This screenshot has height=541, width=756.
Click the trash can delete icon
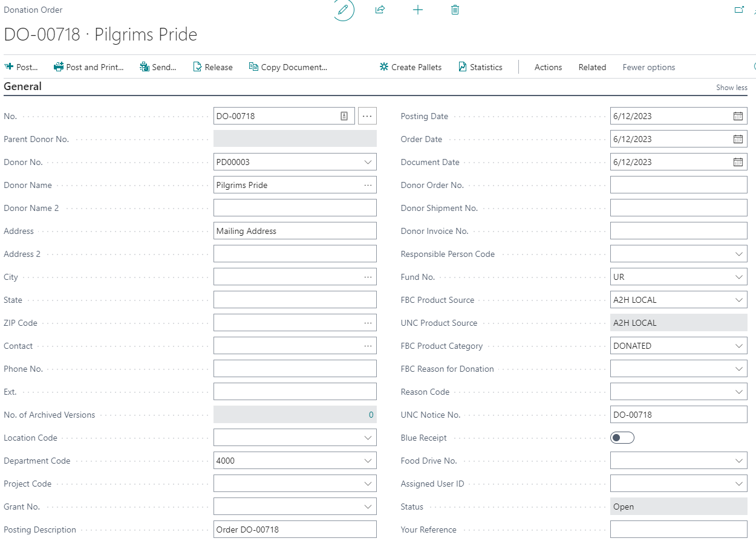coord(455,10)
